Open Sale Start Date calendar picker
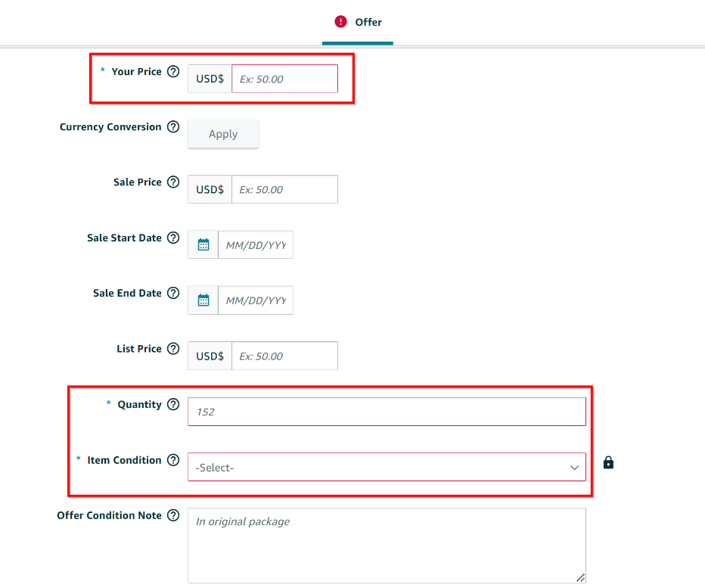Viewport: 705px width, 588px height. pyautogui.click(x=203, y=244)
